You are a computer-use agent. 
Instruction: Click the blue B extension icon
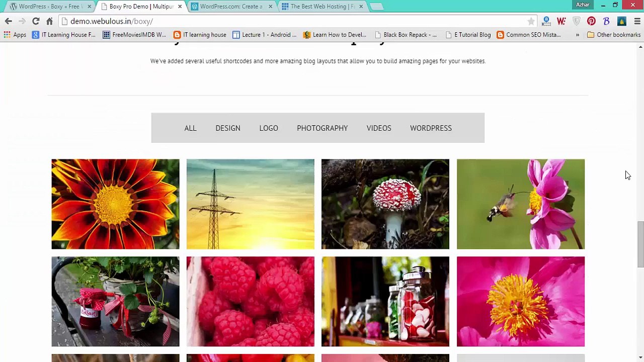tap(606, 21)
